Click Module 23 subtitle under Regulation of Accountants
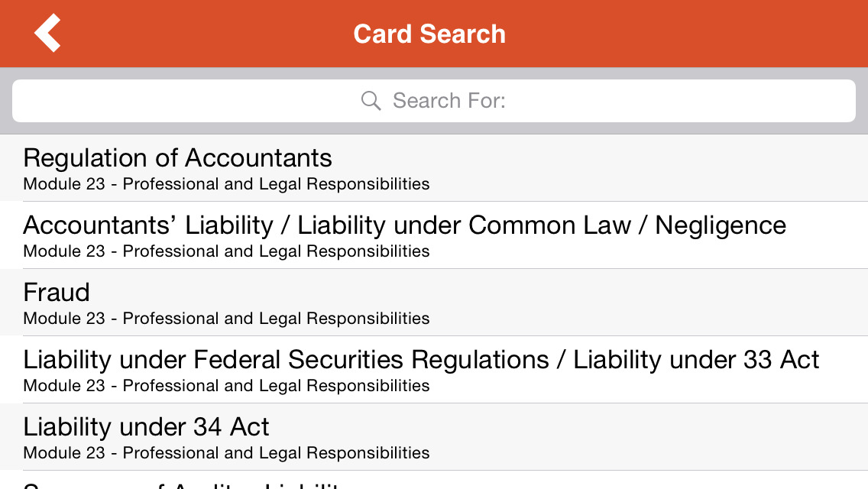868x489 pixels. tap(226, 184)
